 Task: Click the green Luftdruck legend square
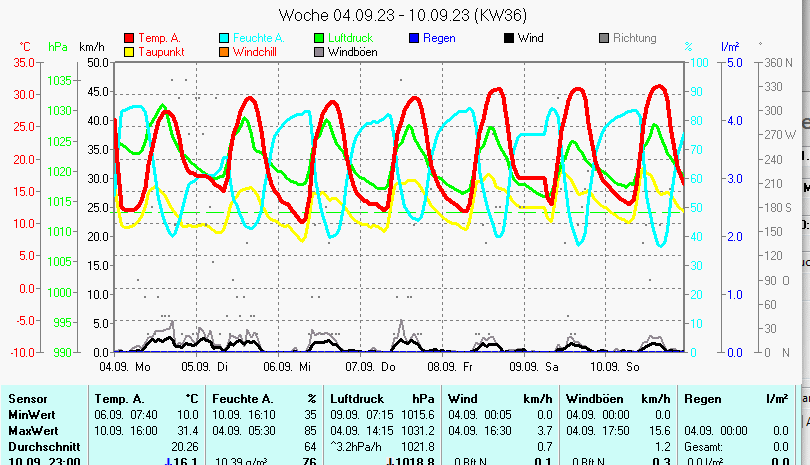[x=319, y=39]
